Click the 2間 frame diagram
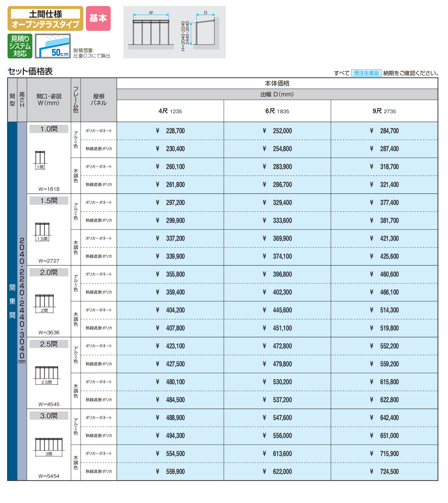This screenshot has height=503, width=448. 44,303
